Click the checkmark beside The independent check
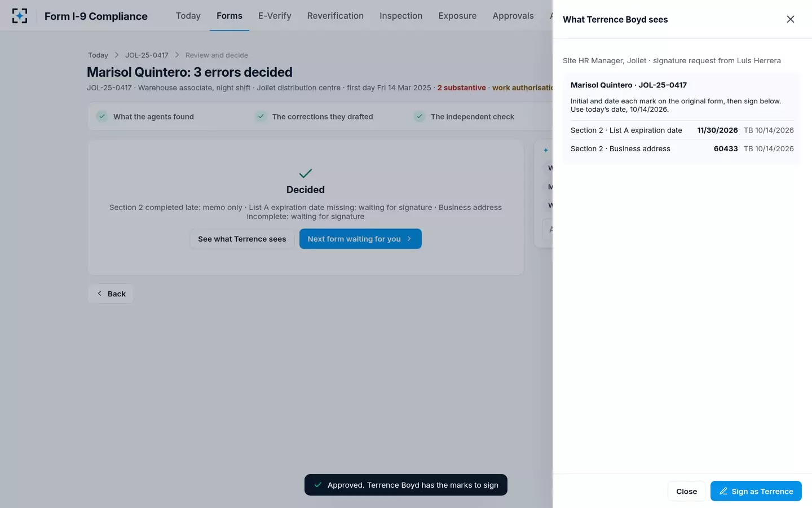812x508 pixels. [420, 116]
